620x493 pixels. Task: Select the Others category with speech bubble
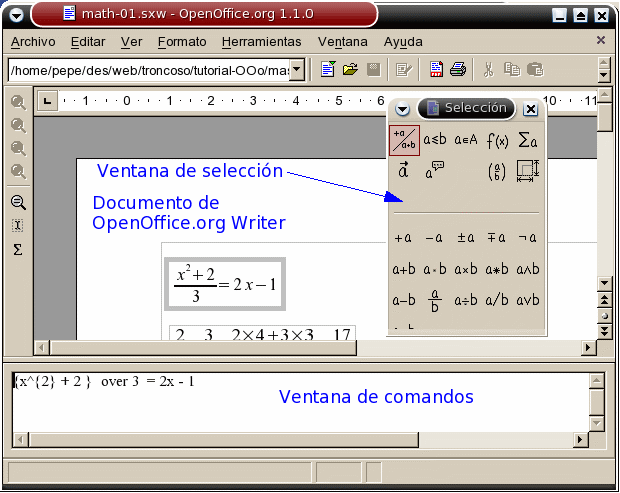pyautogui.click(x=435, y=170)
